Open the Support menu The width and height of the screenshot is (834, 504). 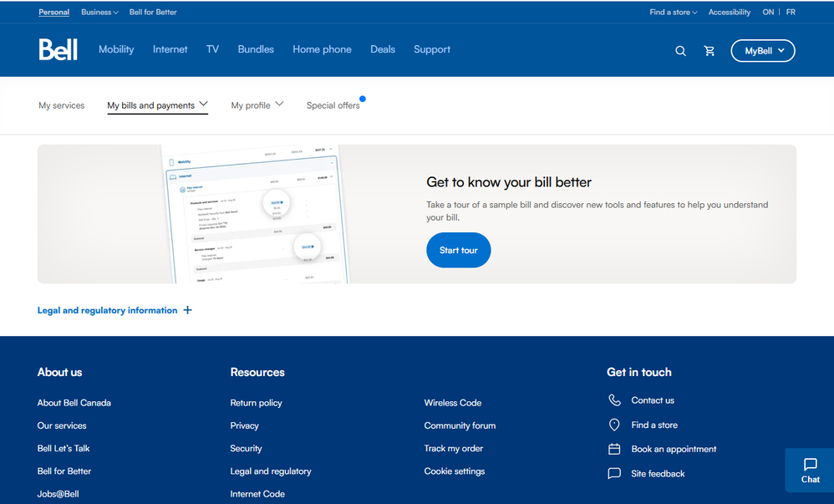click(x=432, y=49)
